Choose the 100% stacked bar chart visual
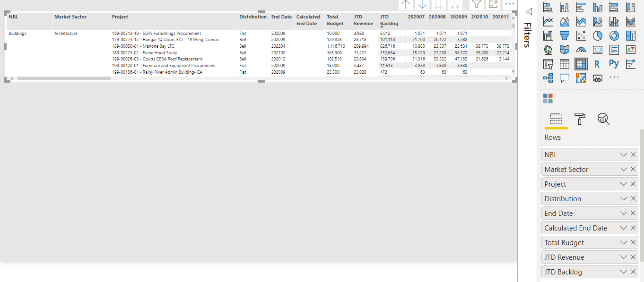The height and width of the screenshot is (282, 644). [x=614, y=7]
